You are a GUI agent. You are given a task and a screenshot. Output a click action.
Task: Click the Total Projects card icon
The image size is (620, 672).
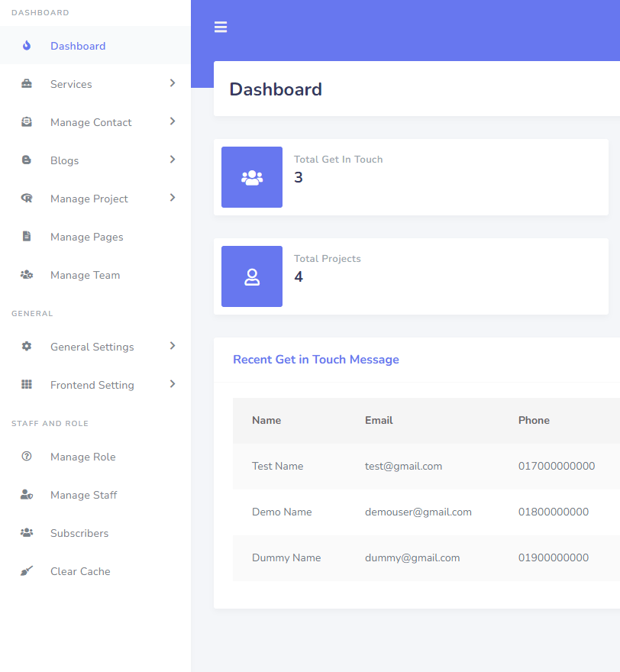[x=251, y=276]
